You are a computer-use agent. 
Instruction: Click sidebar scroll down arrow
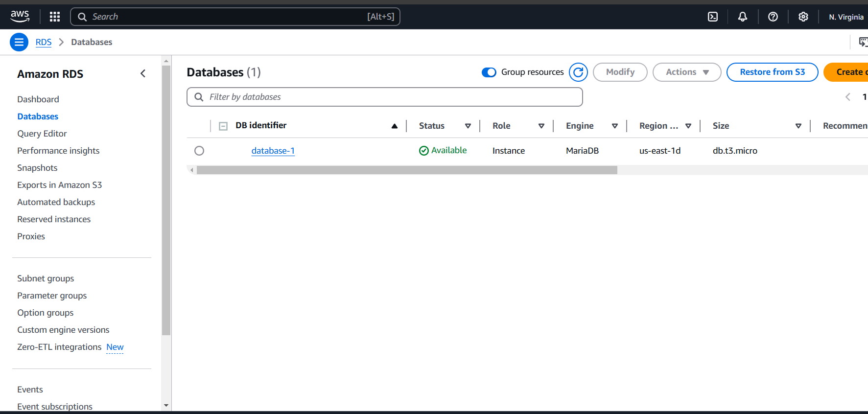[166, 405]
